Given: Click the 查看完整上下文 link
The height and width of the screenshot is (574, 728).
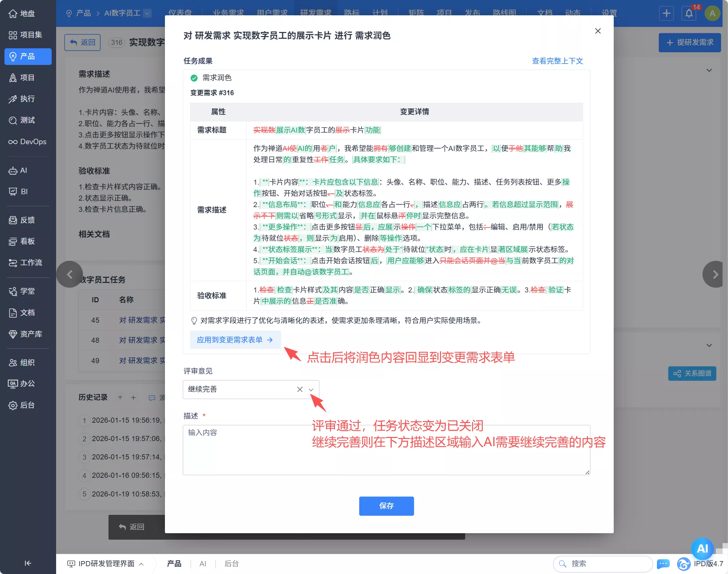Looking at the screenshot, I should click(x=557, y=61).
